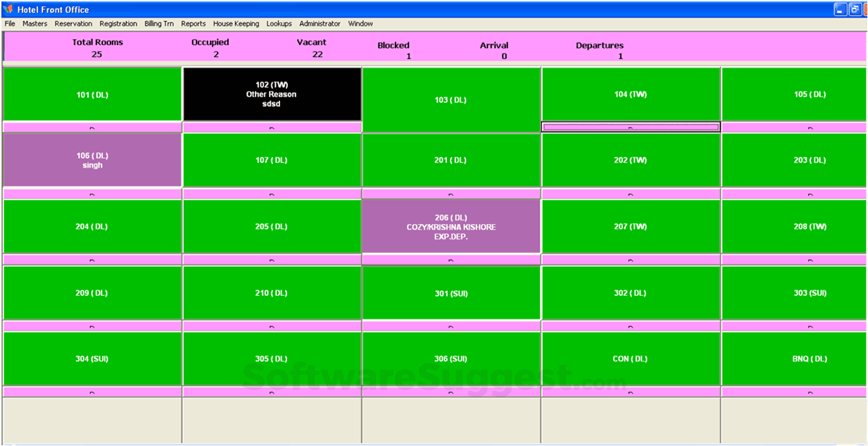Open the suite room 301 tile
The image size is (868, 446).
[451, 292]
